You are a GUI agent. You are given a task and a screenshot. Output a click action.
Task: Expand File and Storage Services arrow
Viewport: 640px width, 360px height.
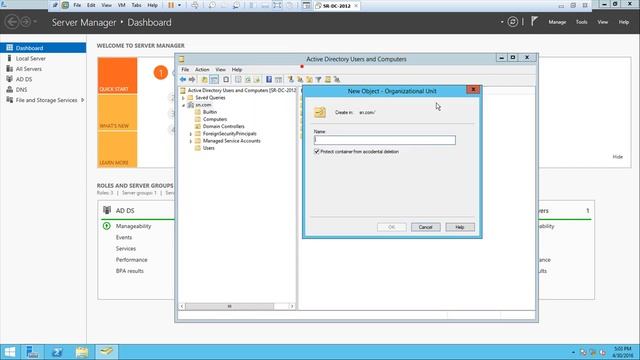83,100
